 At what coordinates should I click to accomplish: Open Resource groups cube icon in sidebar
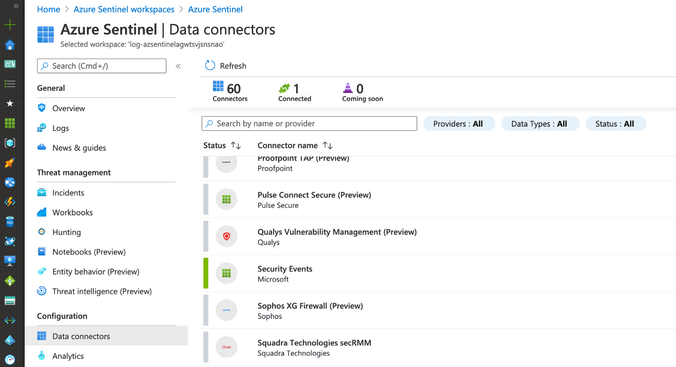click(10, 143)
